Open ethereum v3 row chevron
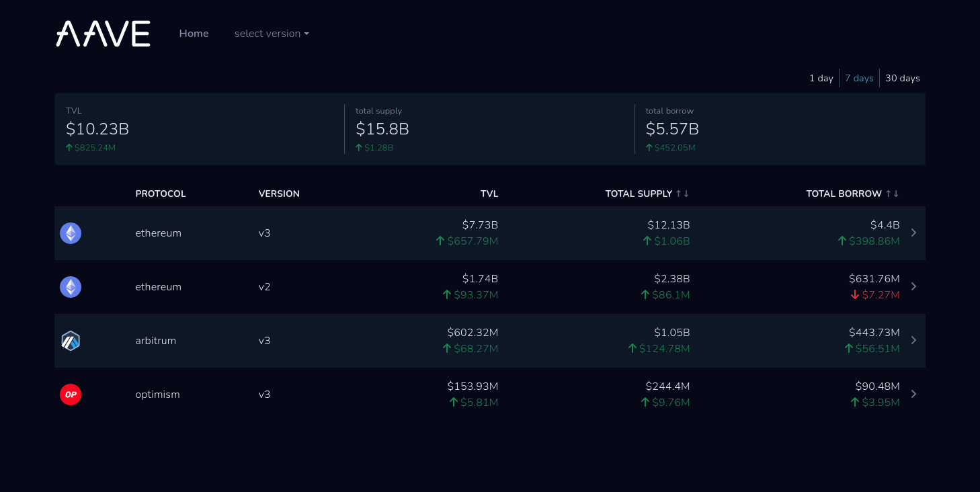 pyautogui.click(x=913, y=233)
